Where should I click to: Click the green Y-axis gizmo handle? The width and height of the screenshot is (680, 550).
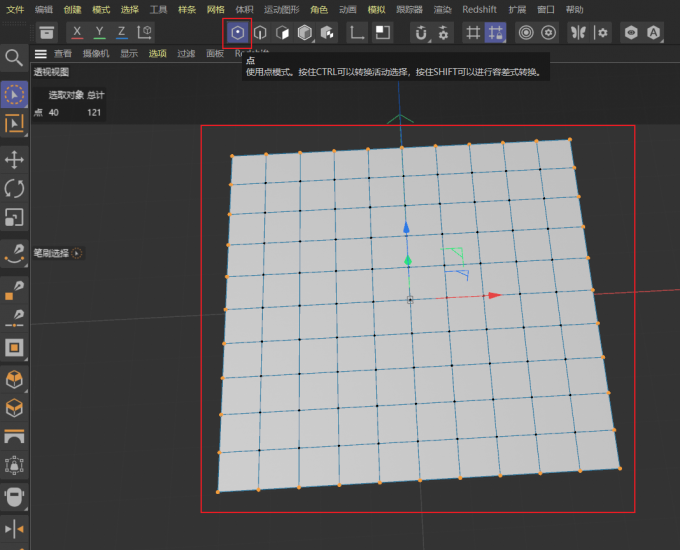408,261
